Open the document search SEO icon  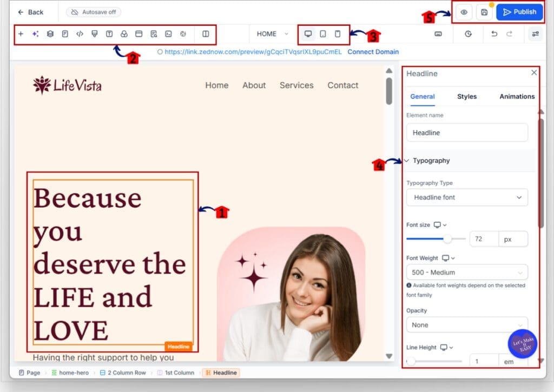tap(154, 34)
